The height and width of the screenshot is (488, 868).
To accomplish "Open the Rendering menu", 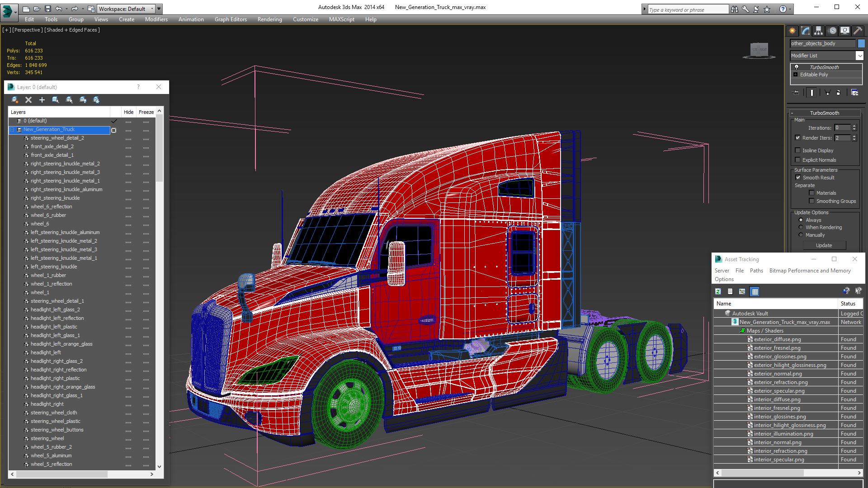I will coord(269,19).
